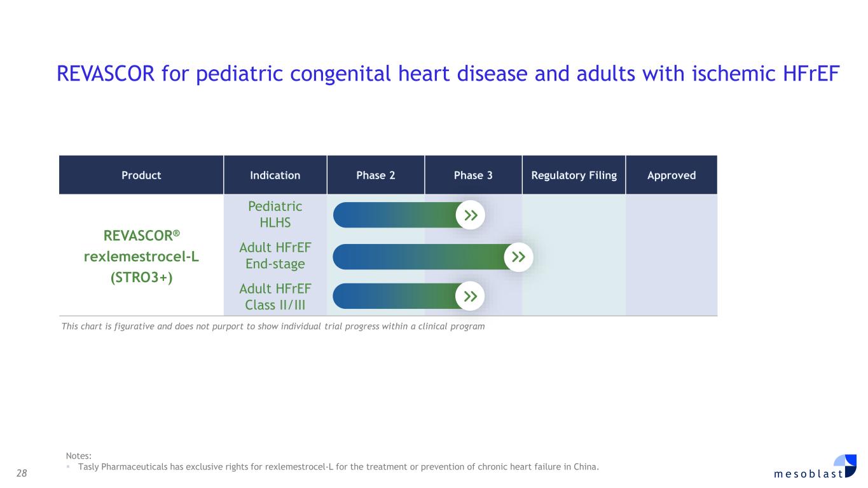Click the slide title about REVASCOR
Image resolution: width=868 pixels, height=488 pixels.
[448, 75]
